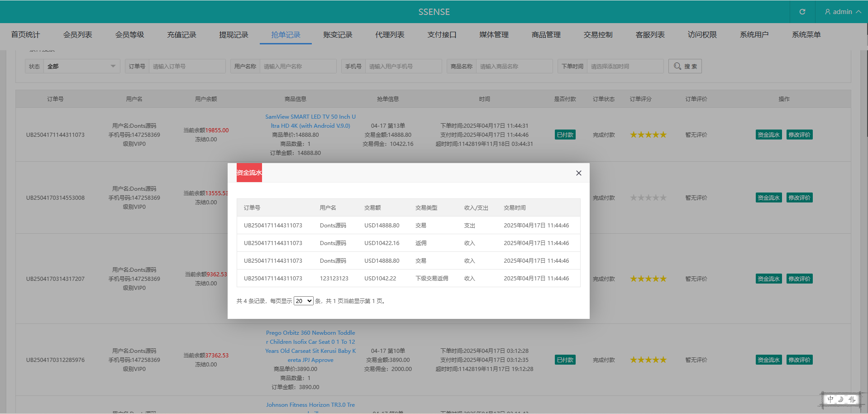Click the SSENSE header title
This screenshot has height=414, width=868.
[x=434, y=12]
